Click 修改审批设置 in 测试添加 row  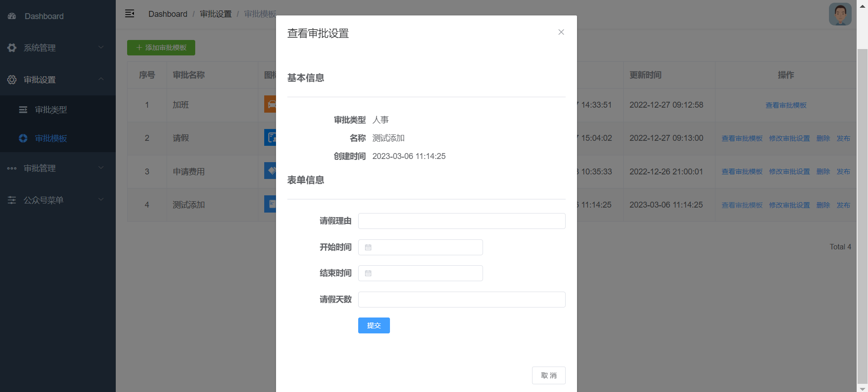(789, 205)
